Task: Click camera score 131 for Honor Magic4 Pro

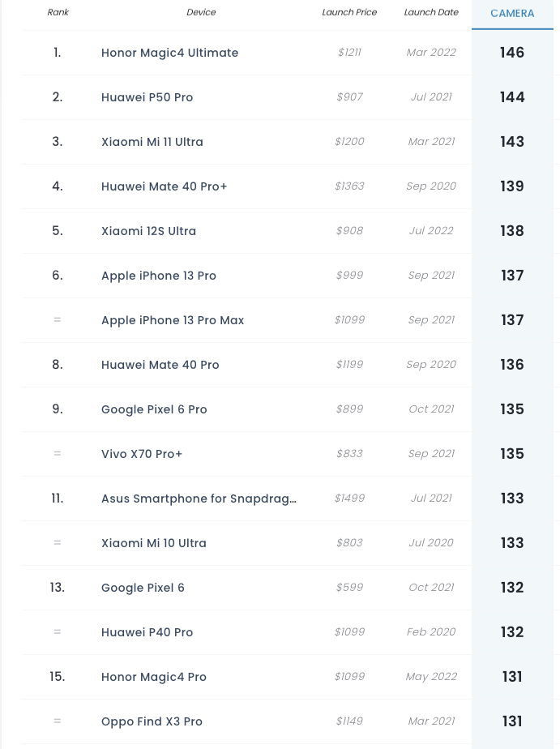Action: (512, 677)
